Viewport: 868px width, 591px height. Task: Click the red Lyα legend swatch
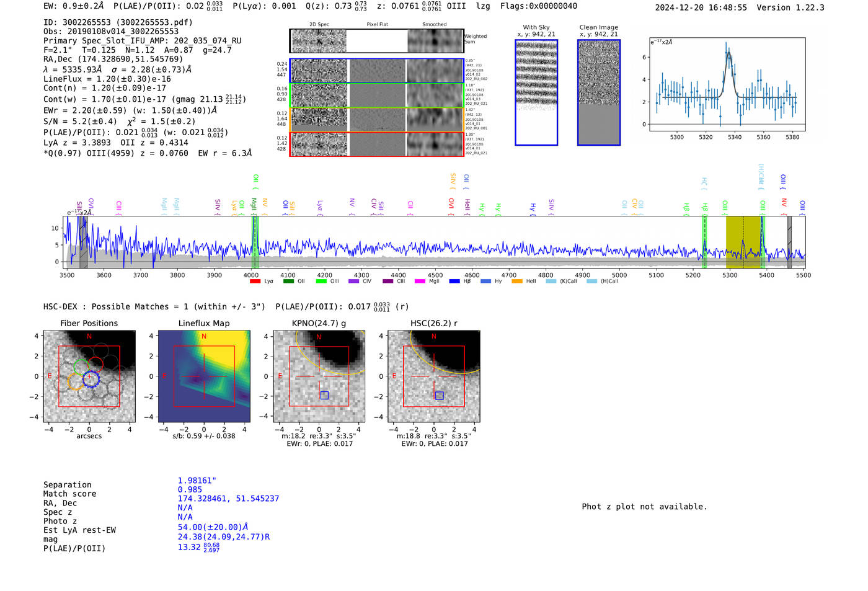[x=255, y=282]
